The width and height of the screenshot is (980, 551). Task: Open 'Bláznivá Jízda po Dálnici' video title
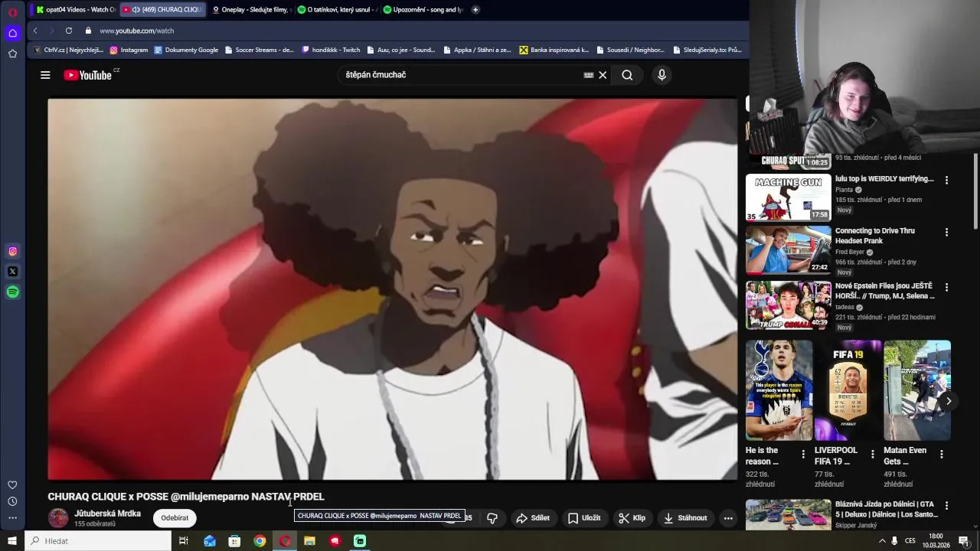tap(887, 509)
